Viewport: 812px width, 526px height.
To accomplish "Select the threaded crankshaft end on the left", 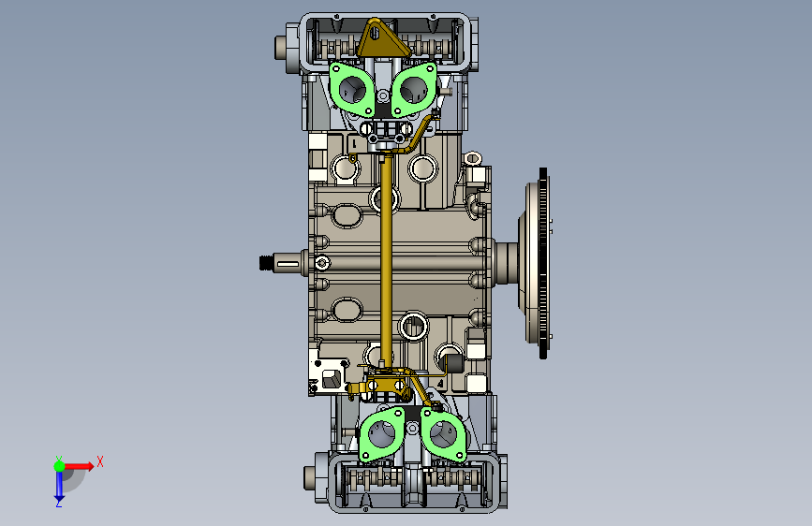I will click(266, 262).
